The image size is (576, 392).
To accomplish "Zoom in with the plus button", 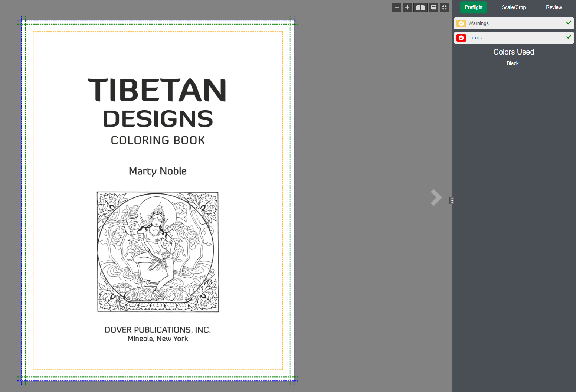I will [x=407, y=7].
